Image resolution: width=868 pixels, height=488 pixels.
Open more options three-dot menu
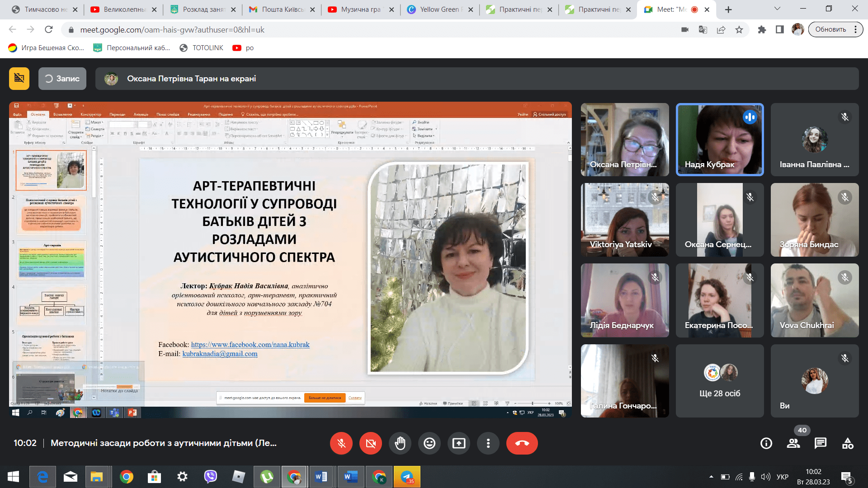click(x=488, y=443)
